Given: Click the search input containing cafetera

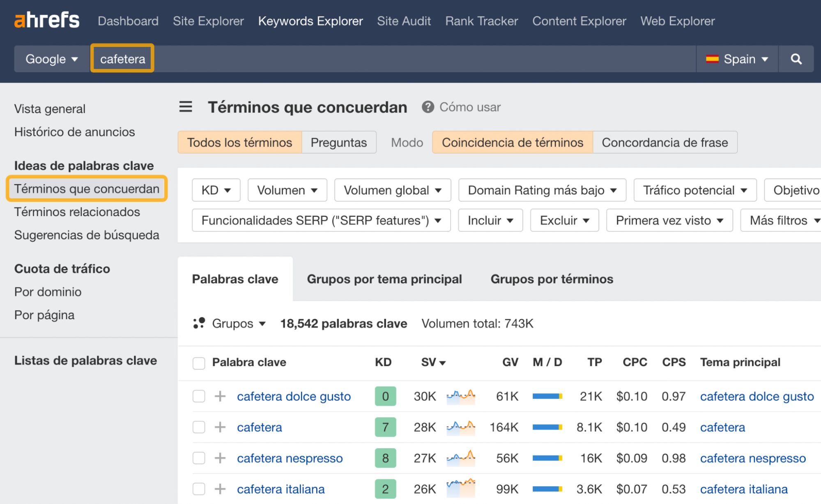Looking at the screenshot, I should [122, 58].
